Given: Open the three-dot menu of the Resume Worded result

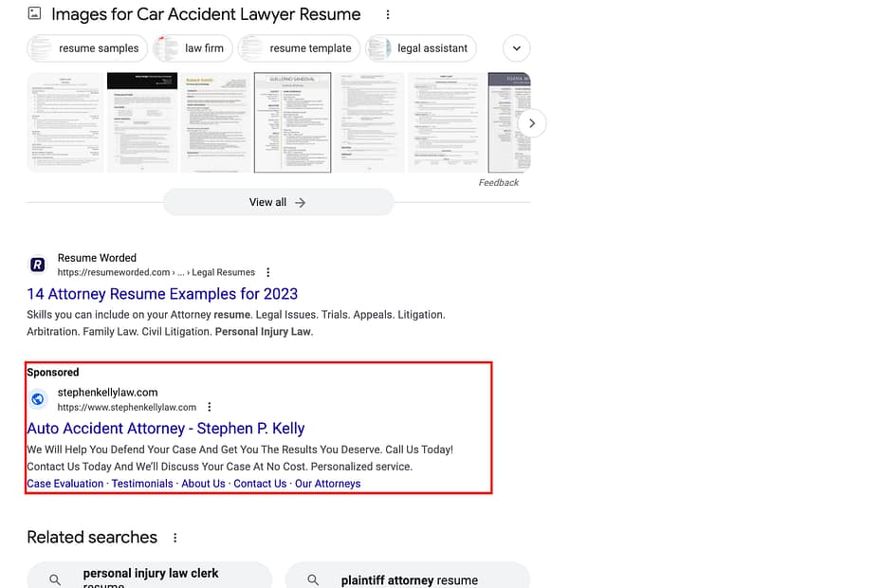Looking at the screenshot, I should (267, 272).
